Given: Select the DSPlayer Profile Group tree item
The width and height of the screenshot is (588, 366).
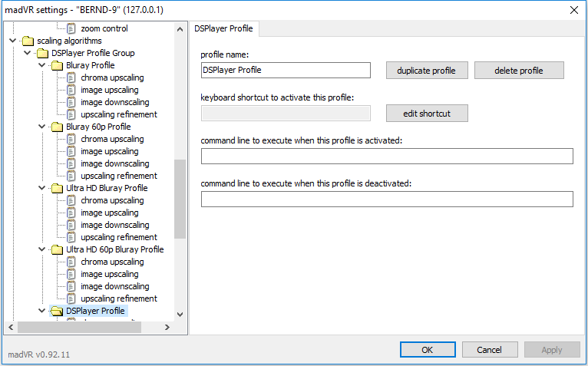Looking at the screenshot, I should tap(93, 53).
